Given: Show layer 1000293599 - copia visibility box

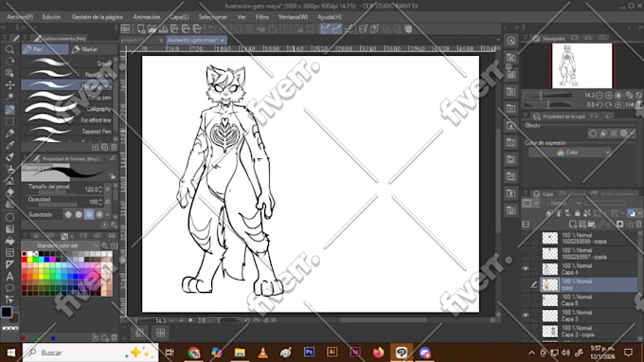Looking at the screenshot, I should pos(526,238).
